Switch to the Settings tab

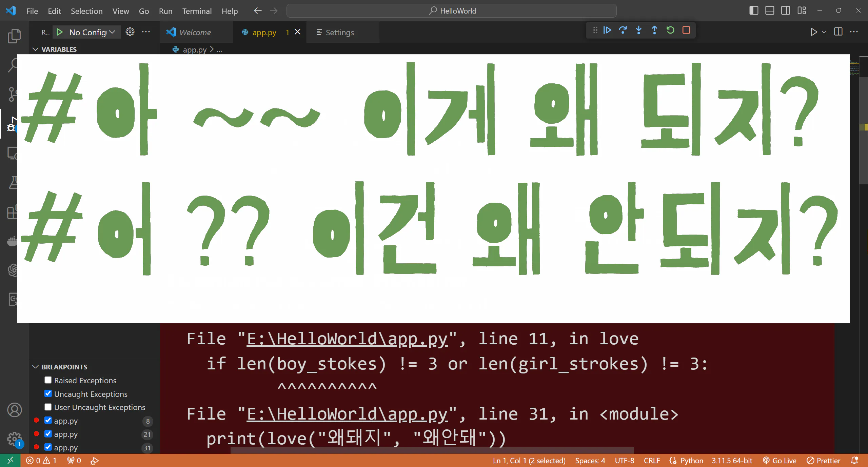(x=339, y=33)
